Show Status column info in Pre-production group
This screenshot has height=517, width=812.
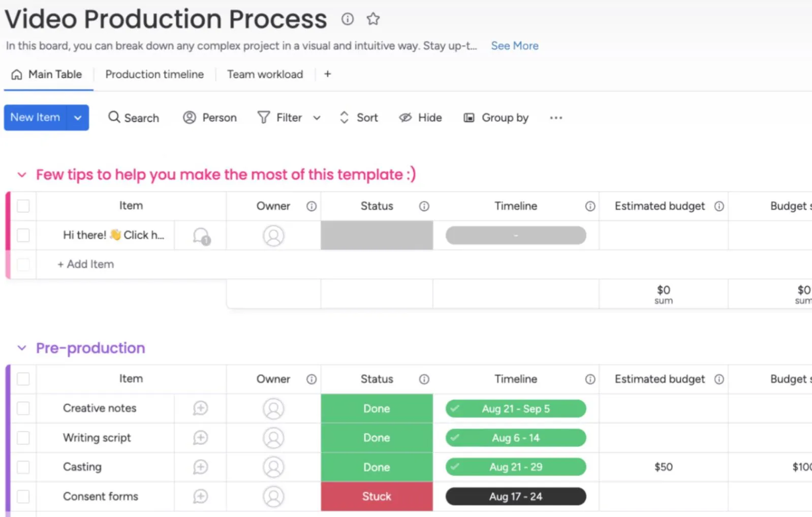(424, 379)
